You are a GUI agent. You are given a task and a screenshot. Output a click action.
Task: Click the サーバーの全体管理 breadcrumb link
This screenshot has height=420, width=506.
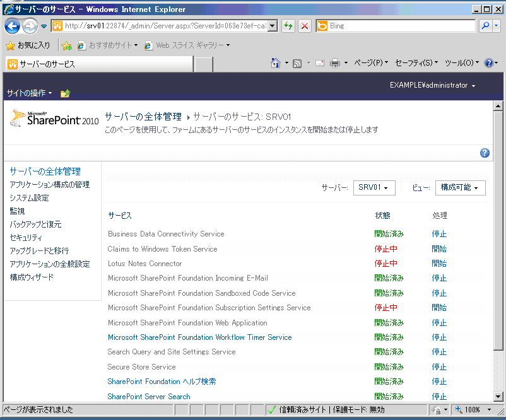point(143,117)
